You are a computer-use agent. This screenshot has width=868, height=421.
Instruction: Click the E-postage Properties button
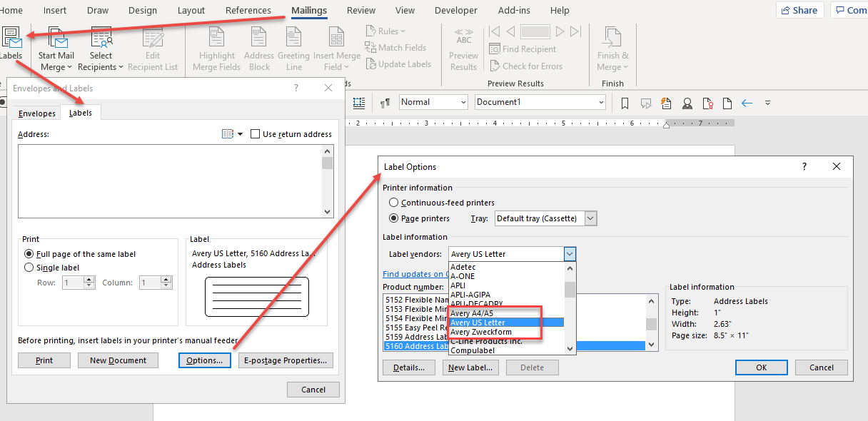[286, 360]
